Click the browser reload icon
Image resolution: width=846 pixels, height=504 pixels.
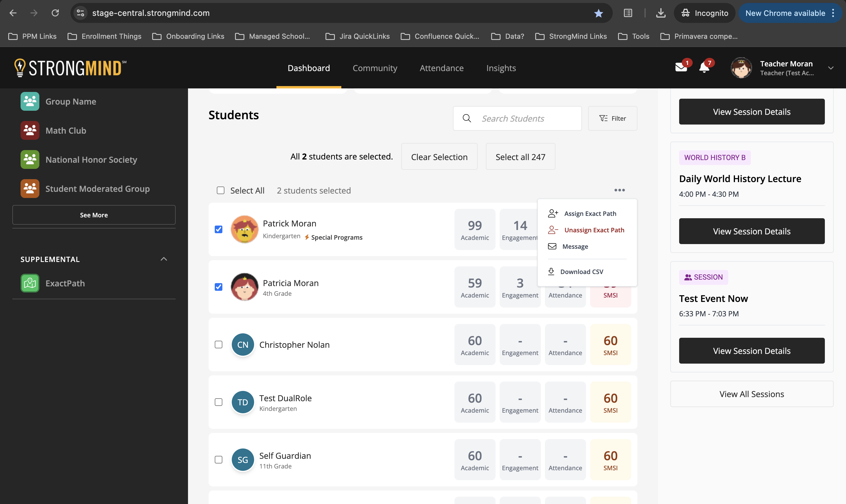point(55,13)
